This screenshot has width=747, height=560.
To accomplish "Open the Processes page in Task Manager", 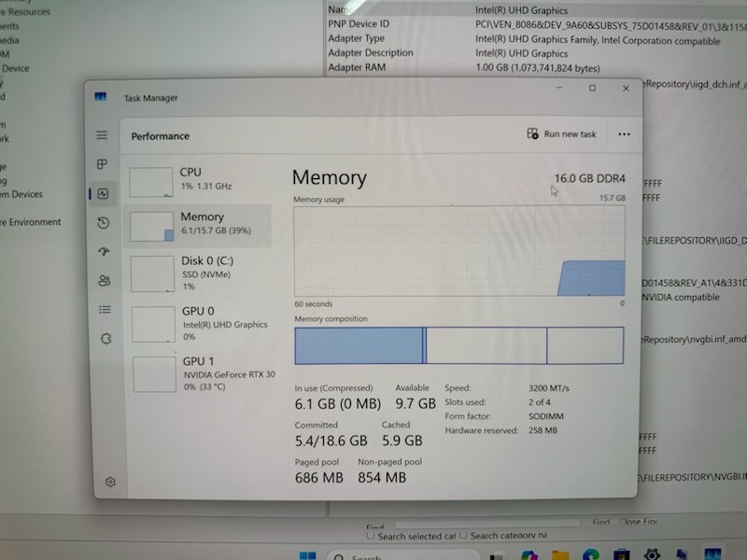I will [102, 164].
